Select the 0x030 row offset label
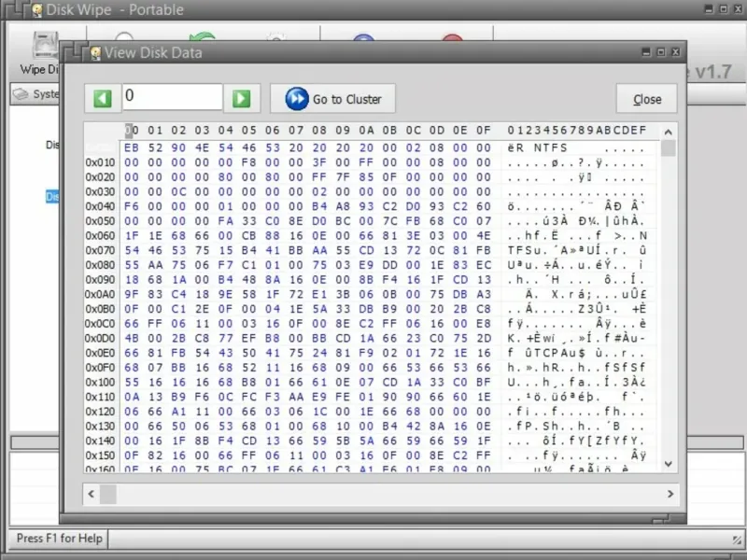 pos(100,192)
